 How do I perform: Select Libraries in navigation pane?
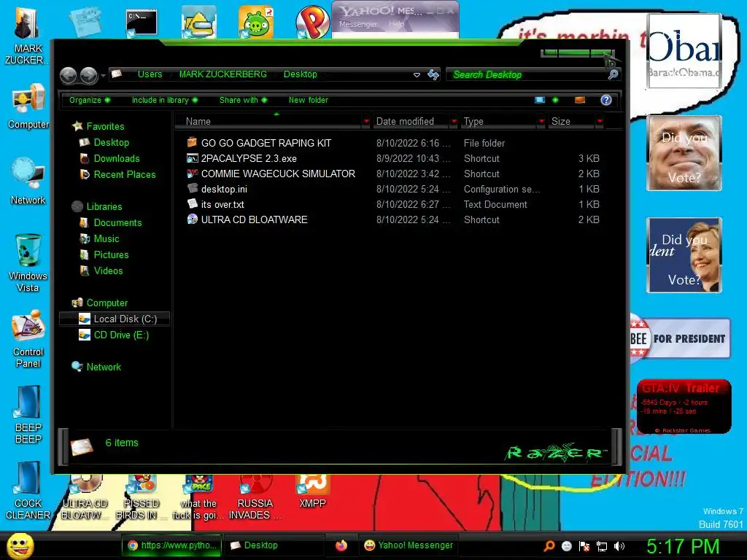pos(104,206)
